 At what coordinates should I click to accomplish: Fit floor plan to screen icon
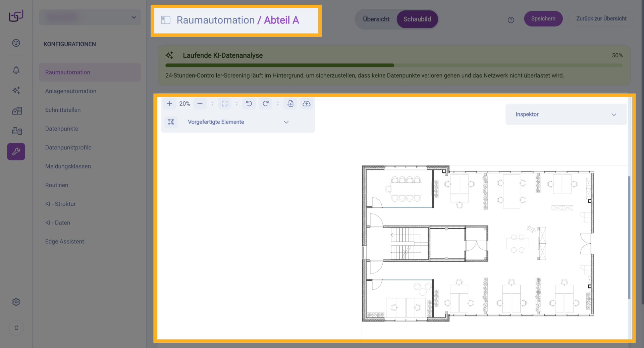[x=224, y=104]
